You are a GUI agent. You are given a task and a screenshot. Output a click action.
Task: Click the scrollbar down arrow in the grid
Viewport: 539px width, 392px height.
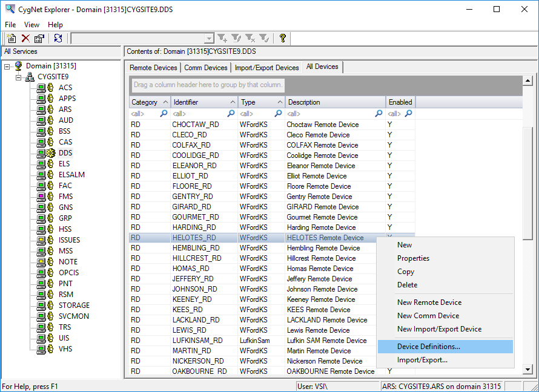[x=527, y=370]
